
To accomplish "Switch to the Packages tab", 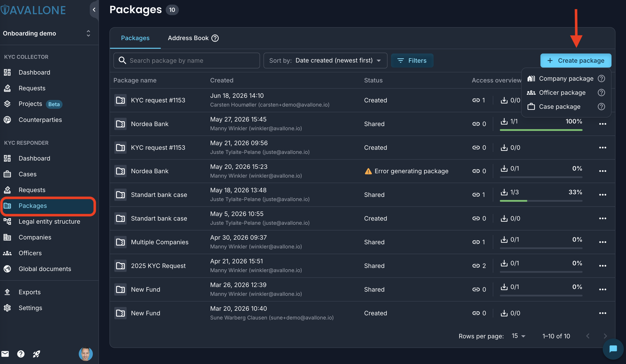I will tap(135, 38).
